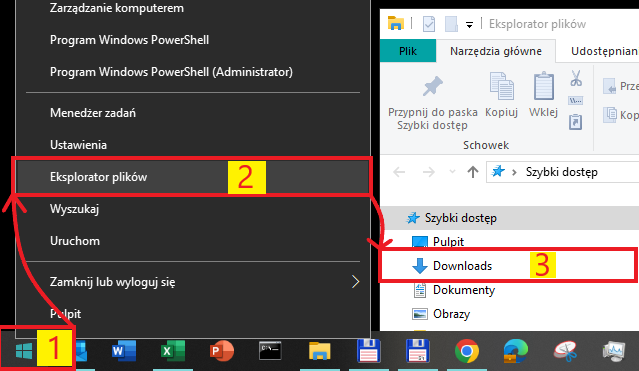Click the Snipping Tool taskbar icon
Viewport: 639px width, 371px height.
click(x=565, y=351)
